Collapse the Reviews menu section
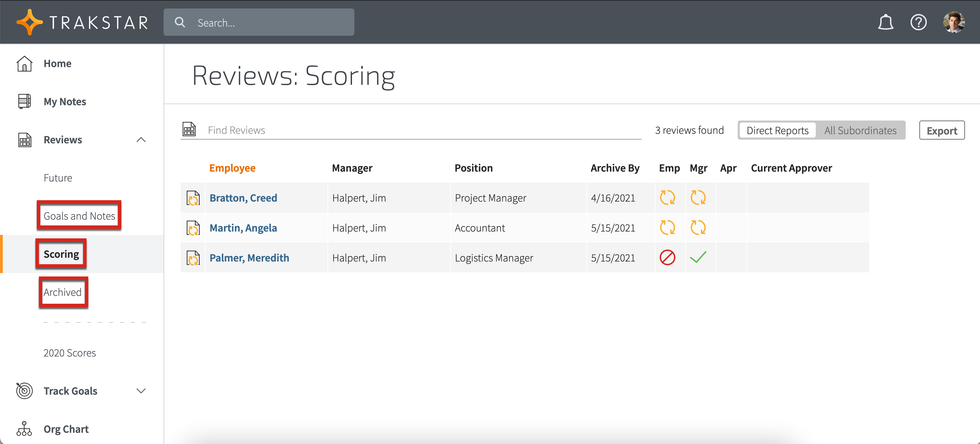The width and height of the screenshot is (980, 444). pyautogui.click(x=141, y=140)
